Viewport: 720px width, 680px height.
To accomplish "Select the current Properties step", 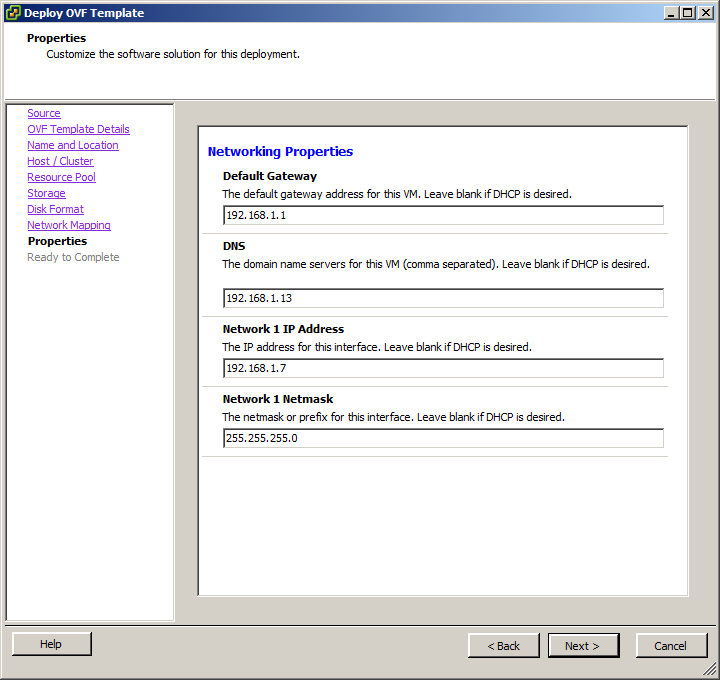I will (x=57, y=241).
